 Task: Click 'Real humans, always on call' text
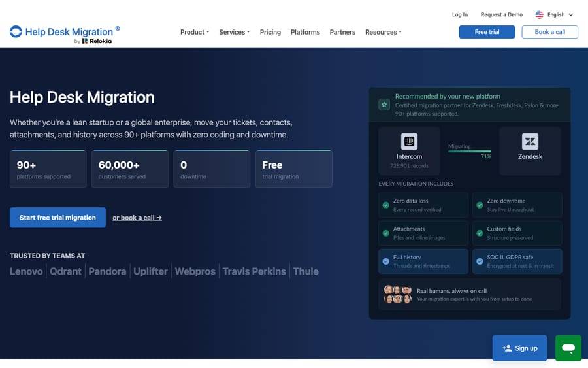click(x=451, y=291)
